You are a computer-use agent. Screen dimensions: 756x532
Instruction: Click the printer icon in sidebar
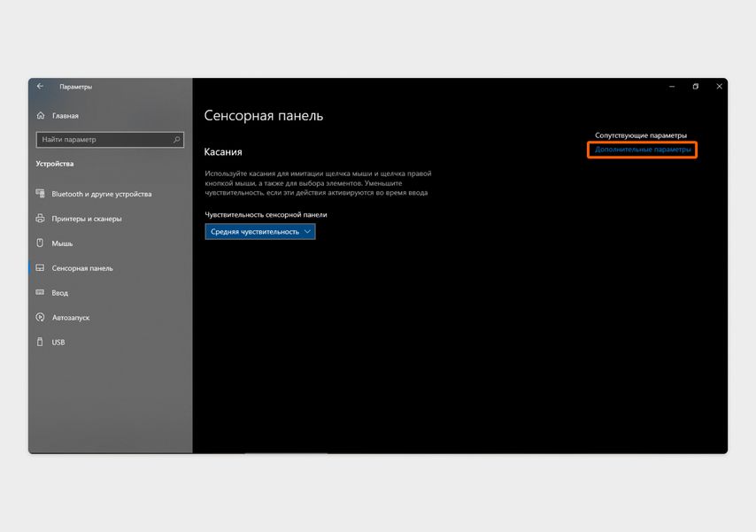click(x=41, y=219)
